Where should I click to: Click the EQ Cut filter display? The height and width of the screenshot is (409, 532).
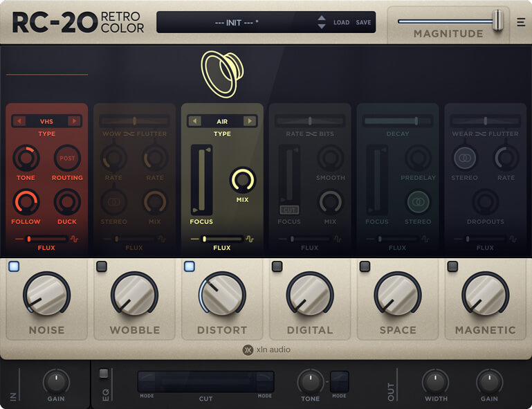tap(205, 381)
